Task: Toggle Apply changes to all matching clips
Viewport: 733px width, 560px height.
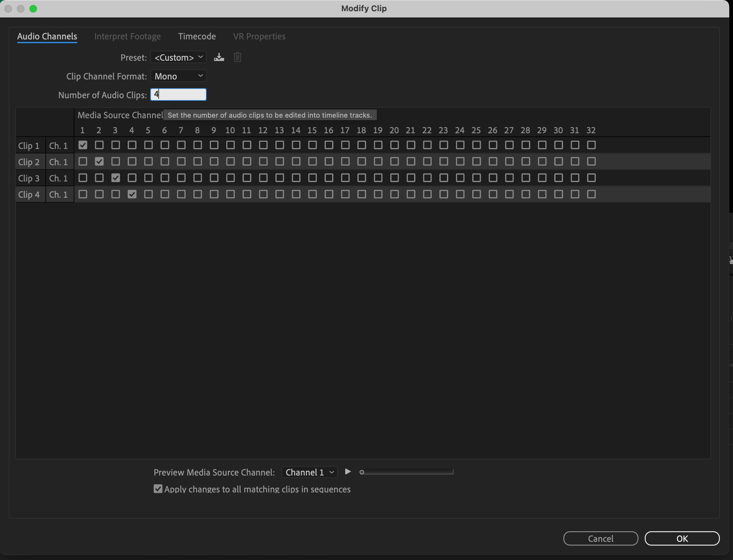Action: point(158,489)
